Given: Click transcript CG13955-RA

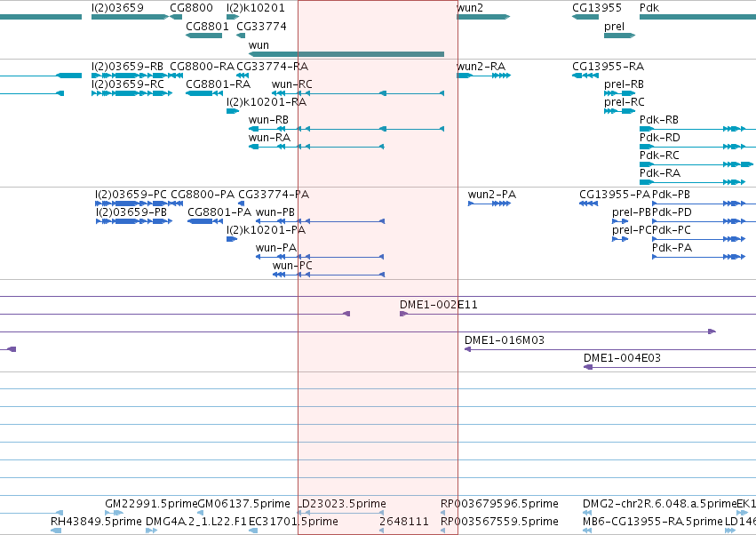Looking at the screenshot, I should click(608, 67).
